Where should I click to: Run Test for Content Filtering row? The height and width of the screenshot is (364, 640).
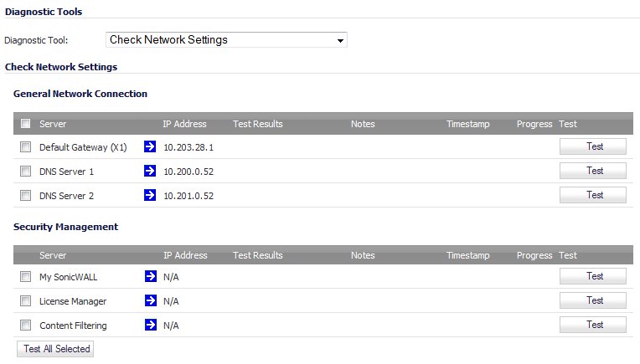[592, 325]
